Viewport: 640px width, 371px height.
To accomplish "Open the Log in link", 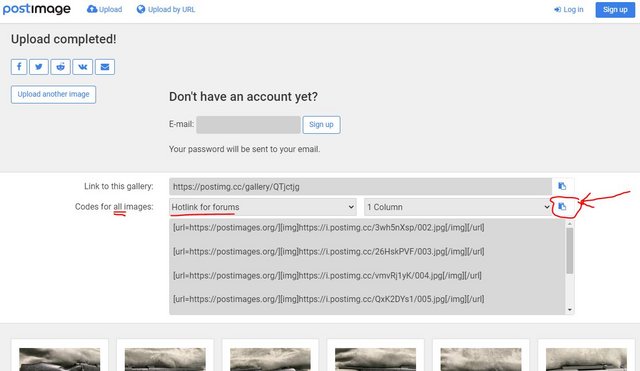I will point(569,9).
